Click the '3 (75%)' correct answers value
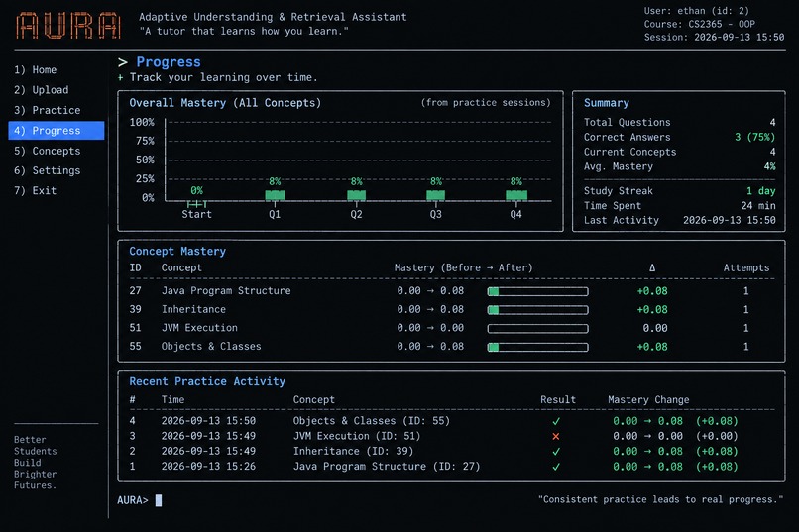The image size is (799, 532). pyautogui.click(x=754, y=137)
